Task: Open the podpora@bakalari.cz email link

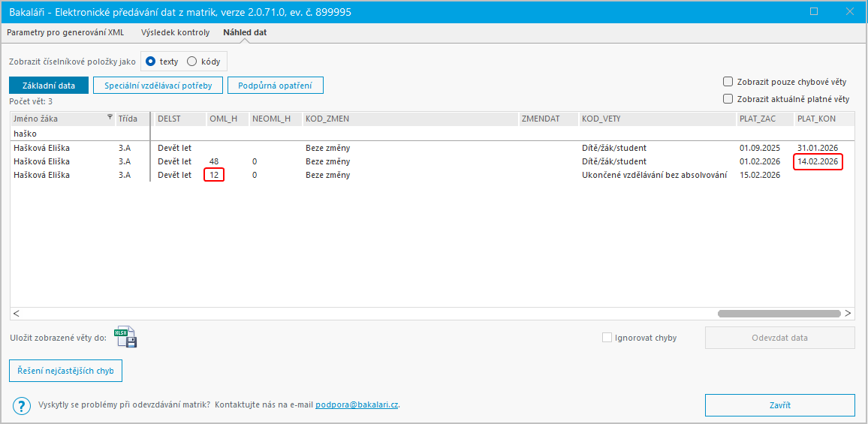Action: 357,405
